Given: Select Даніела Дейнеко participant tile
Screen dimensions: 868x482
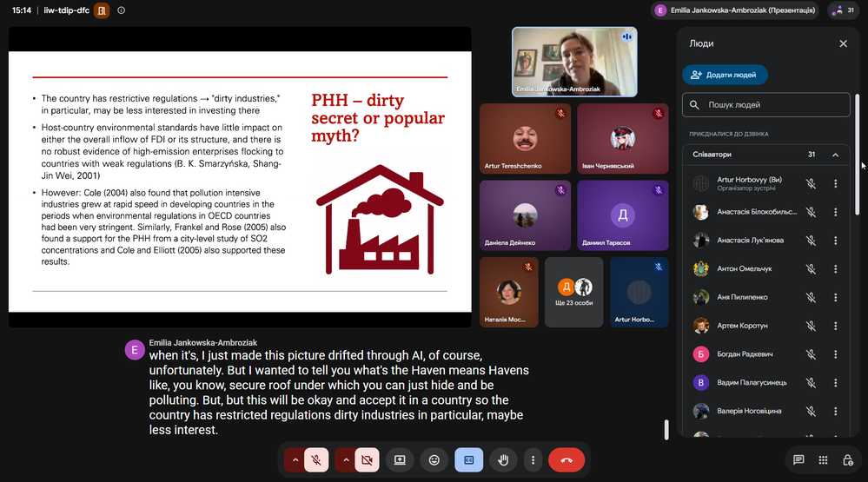Looking at the screenshot, I should click(x=525, y=215).
